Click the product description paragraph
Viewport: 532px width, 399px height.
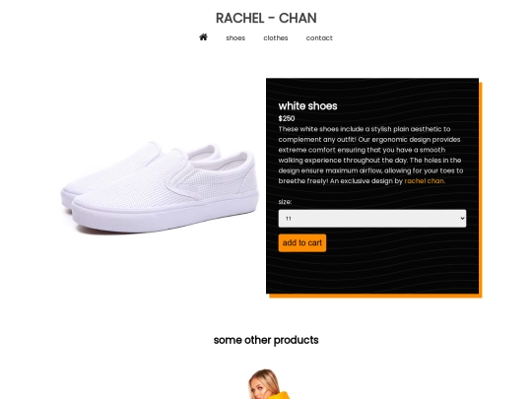(370, 155)
